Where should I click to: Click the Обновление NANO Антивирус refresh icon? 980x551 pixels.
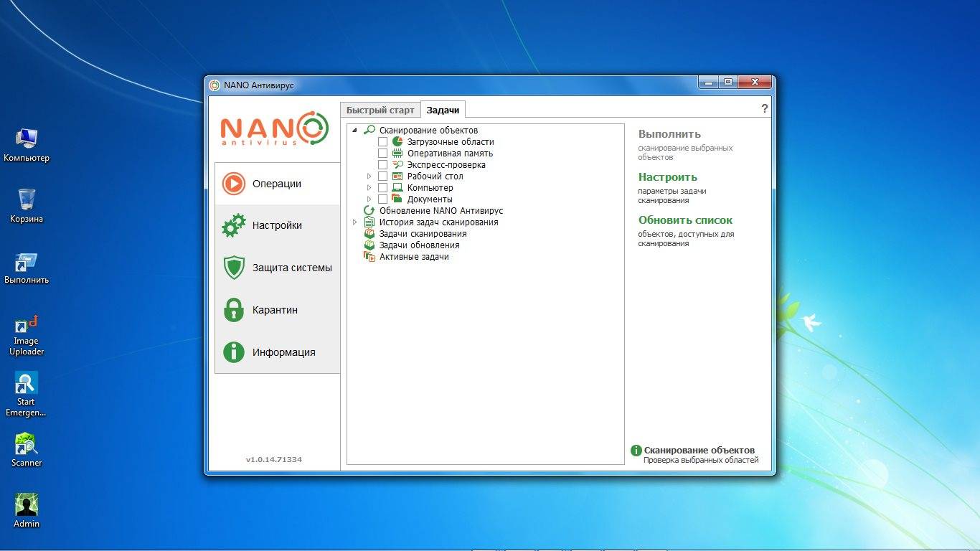[369, 210]
